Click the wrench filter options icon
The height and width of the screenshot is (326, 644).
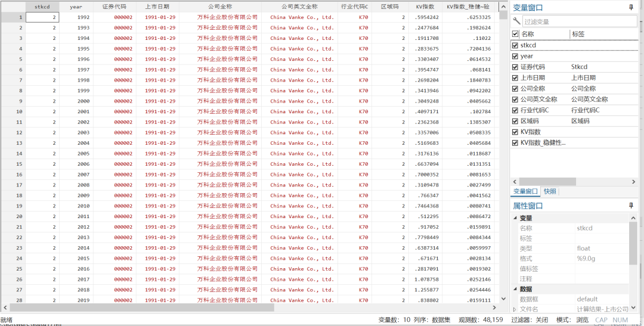(x=516, y=21)
